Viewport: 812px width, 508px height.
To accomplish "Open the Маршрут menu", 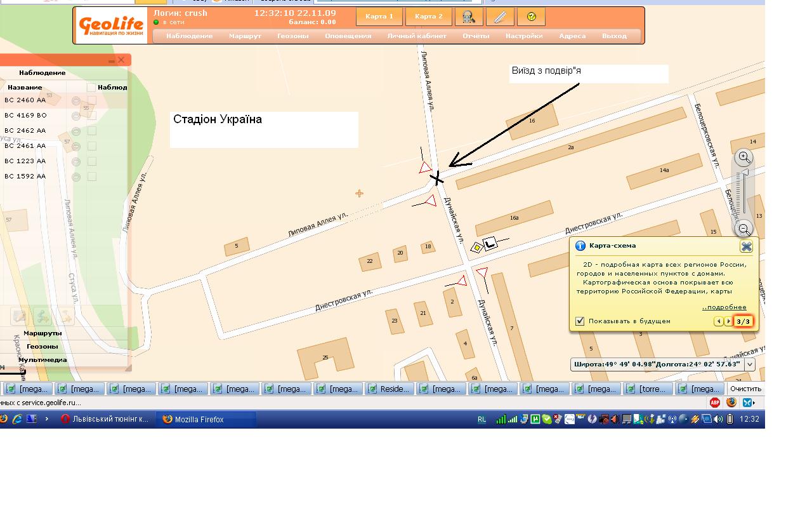I will (245, 36).
